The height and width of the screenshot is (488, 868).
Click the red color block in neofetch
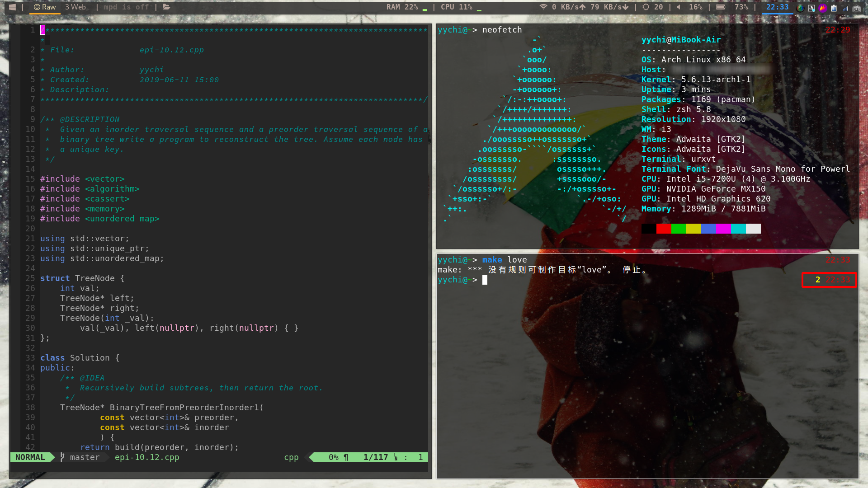pyautogui.click(x=664, y=229)
